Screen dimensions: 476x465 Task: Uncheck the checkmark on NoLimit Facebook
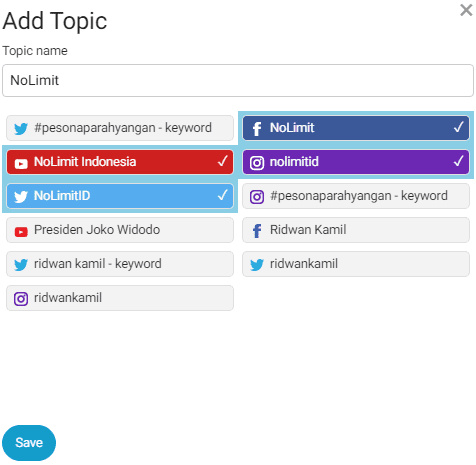[x=459, y=127]
